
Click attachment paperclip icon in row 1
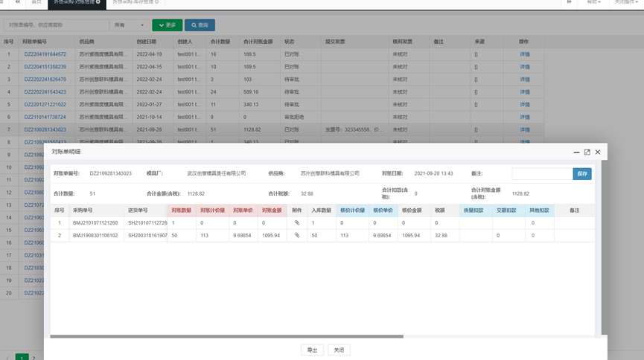(296, 222)
